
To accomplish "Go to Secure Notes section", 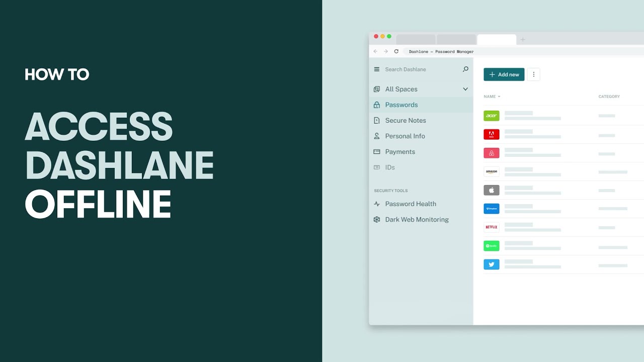I will coord(406,120).
